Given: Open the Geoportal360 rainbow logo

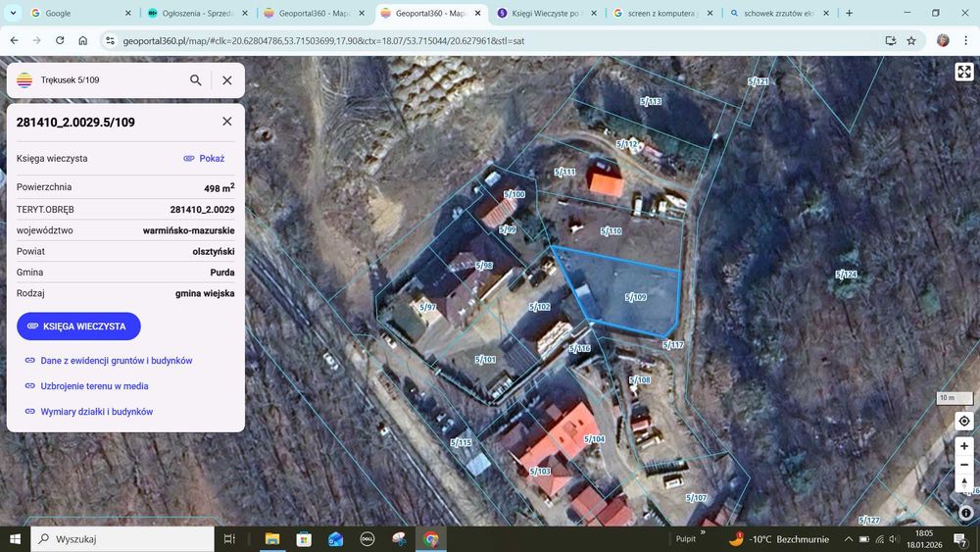Looking at the screenshot, I should click(x=24, y=80).
